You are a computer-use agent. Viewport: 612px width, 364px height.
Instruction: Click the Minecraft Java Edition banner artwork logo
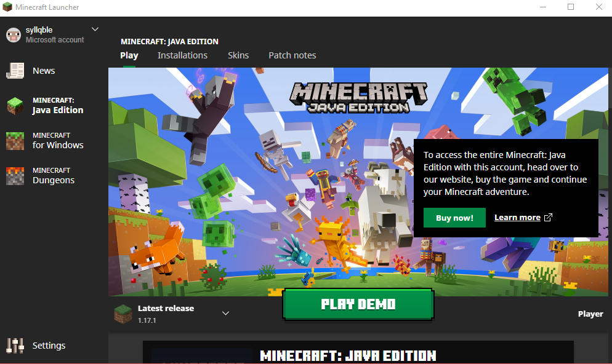(x=358, y=97)
